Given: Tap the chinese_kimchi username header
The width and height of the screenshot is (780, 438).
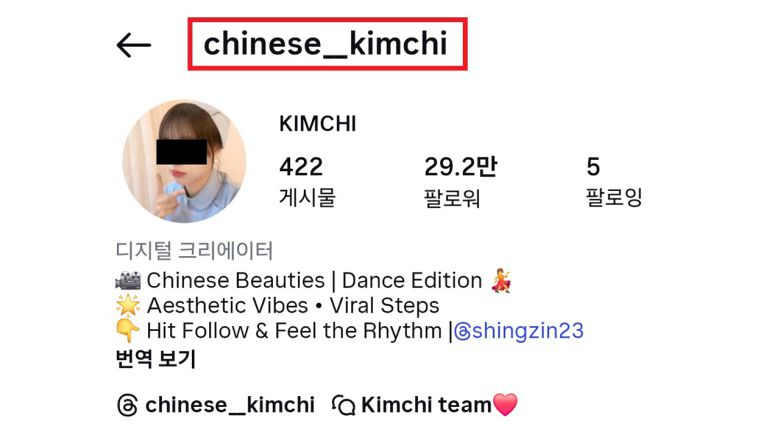Looking at the screenshot, I should click(x=326, y=44).
